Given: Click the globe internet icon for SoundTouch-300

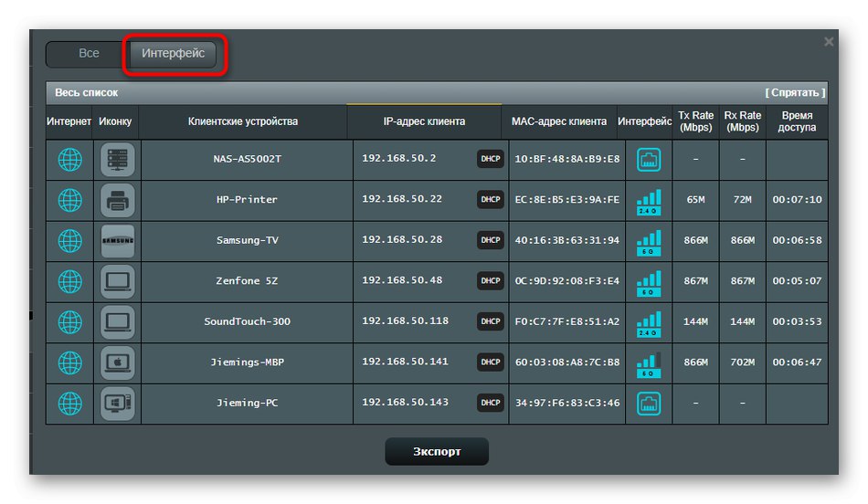Looking at the screenshot, I should click(69, 322).
